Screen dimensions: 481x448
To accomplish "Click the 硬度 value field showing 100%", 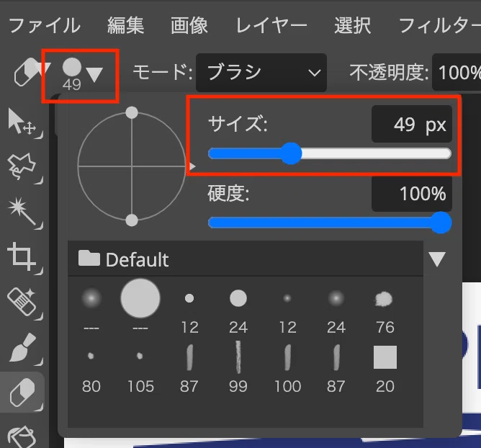I will [412, 194].
